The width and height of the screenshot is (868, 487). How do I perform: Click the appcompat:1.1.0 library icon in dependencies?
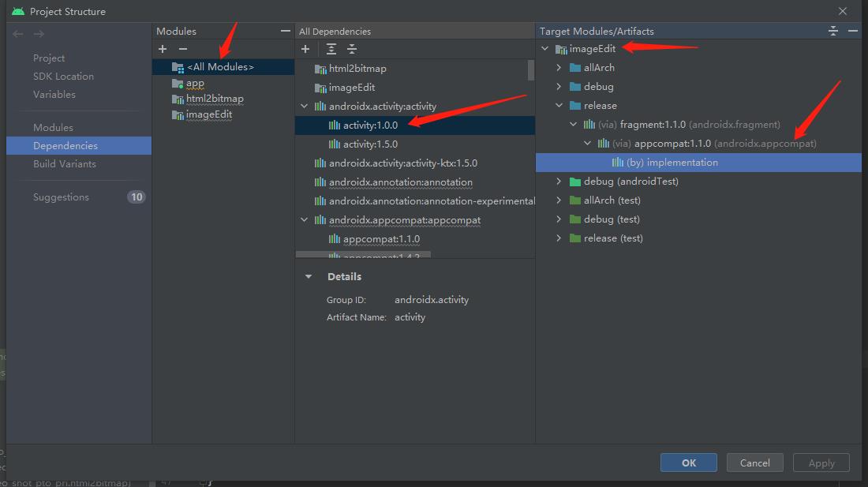[335, 239]
